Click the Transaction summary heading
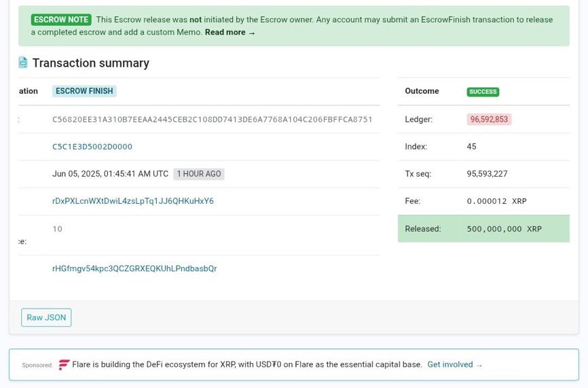Viewport: 588px width, 388px height. (91, 63)
